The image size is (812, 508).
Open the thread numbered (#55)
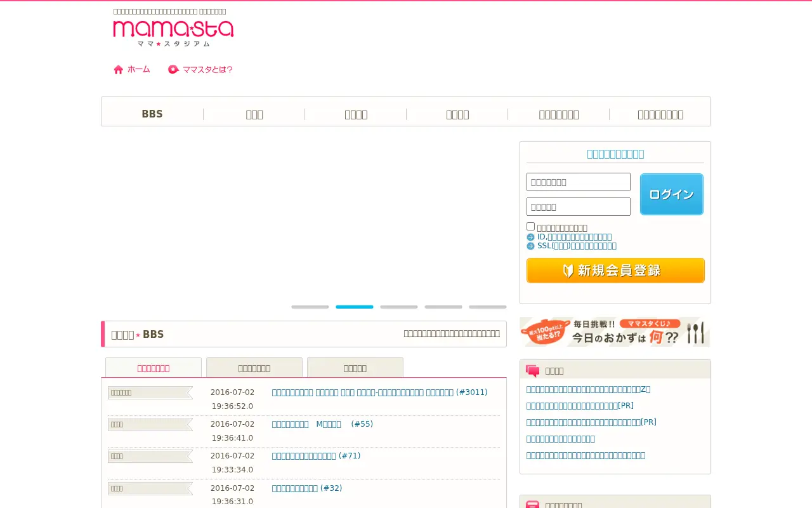point(323,424)
